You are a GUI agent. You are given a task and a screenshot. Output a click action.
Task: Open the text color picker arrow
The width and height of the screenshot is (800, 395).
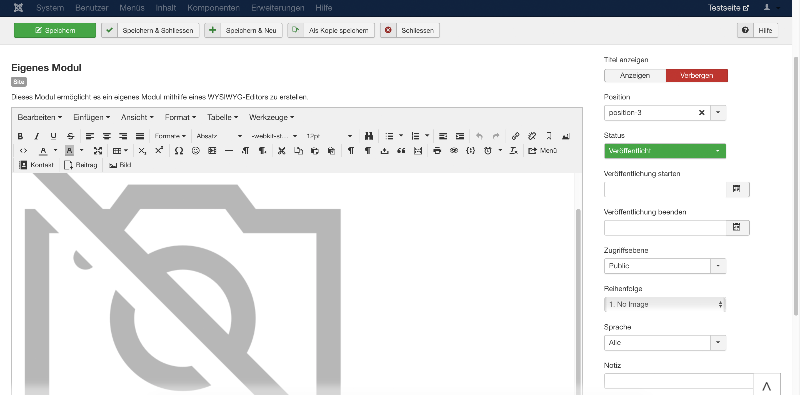tap(55, 151)
